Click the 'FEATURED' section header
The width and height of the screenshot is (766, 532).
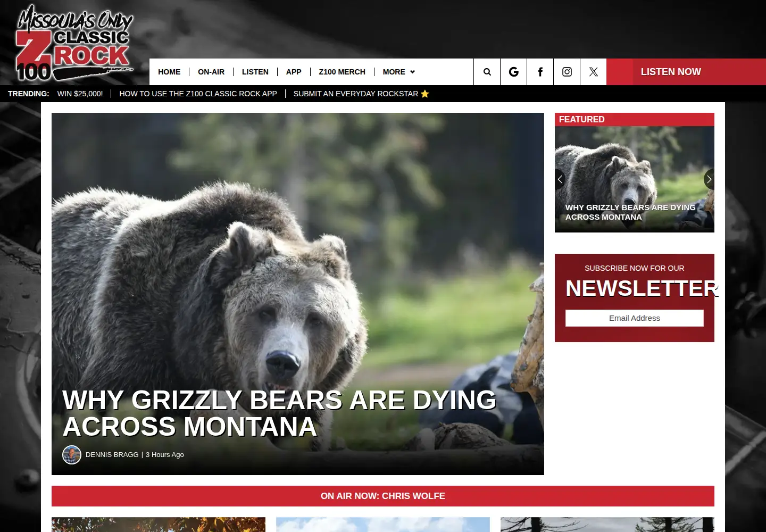pos(582,119)
